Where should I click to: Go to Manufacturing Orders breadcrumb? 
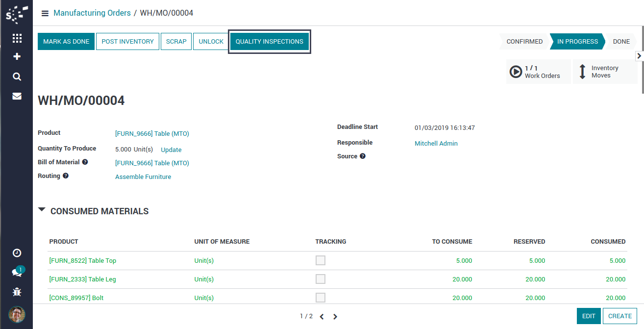click(x=92, y=13)
